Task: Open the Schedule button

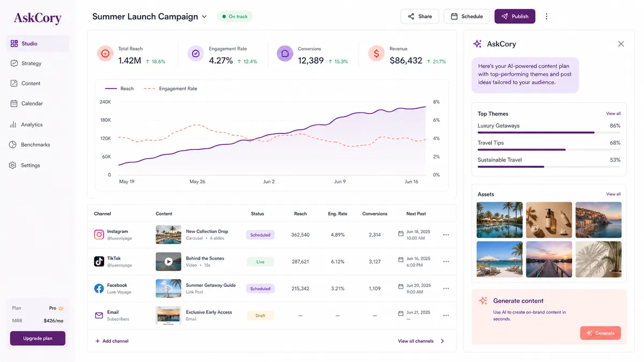Action: pyautogui.click(x=467, y=16)
